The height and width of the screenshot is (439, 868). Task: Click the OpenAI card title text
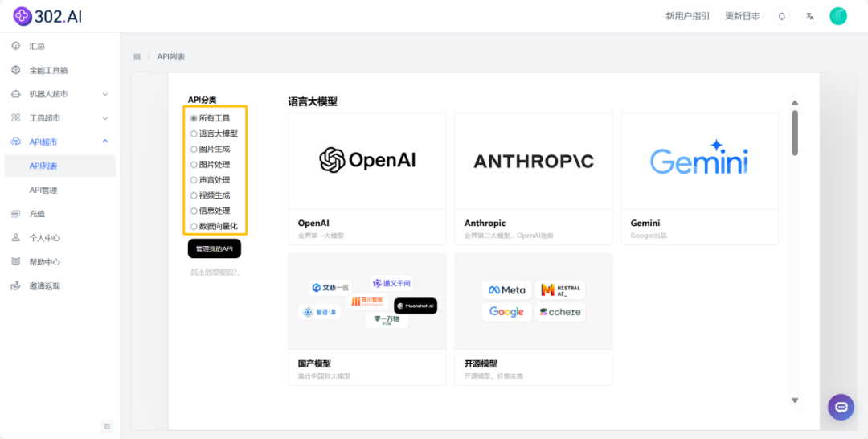pyautogui.click(x=313, y=223)
